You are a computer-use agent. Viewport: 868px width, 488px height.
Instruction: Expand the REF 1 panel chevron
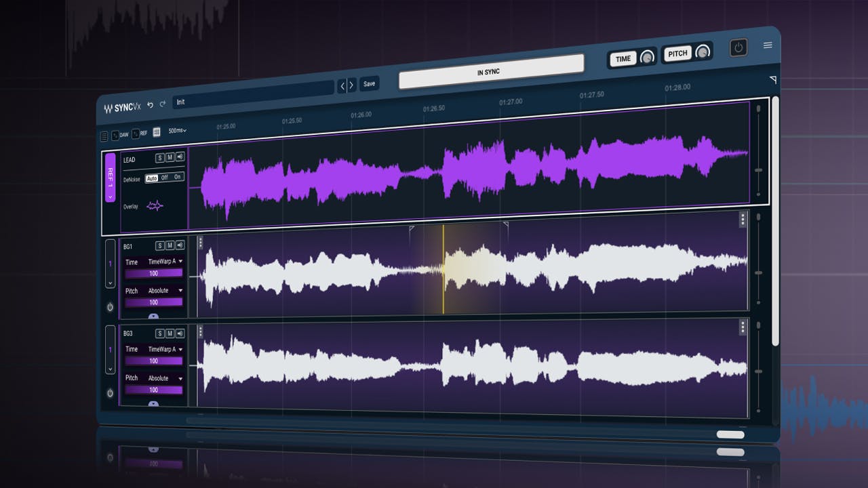point(111,197)
